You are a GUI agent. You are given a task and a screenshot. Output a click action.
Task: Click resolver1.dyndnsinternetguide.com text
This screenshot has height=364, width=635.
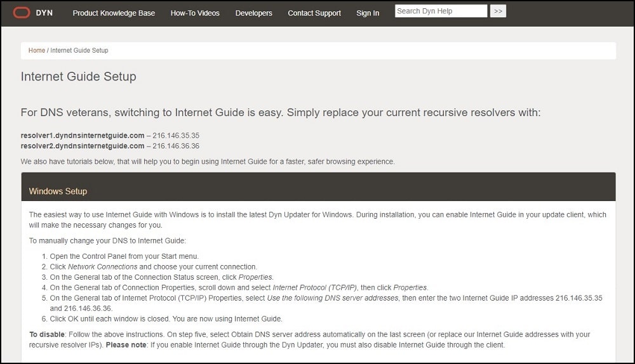point(83,136)
